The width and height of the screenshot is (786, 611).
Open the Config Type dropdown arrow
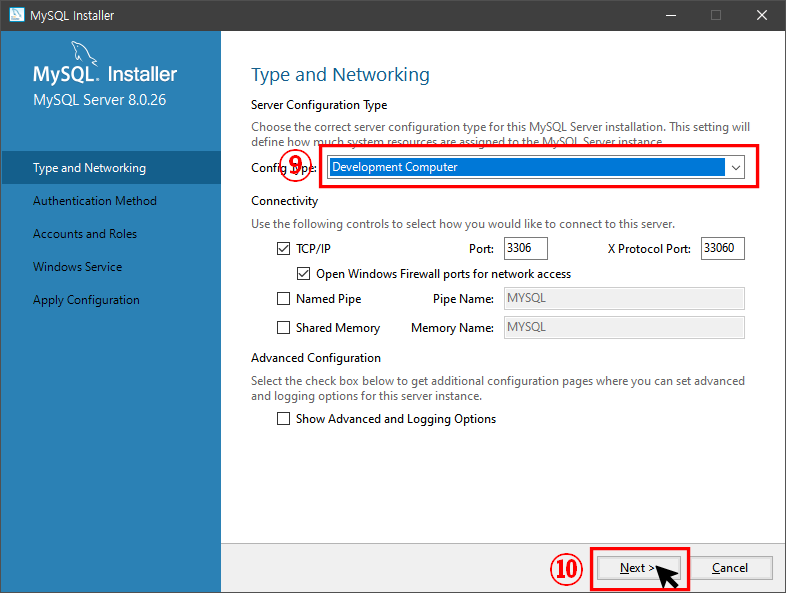(735, 167)
